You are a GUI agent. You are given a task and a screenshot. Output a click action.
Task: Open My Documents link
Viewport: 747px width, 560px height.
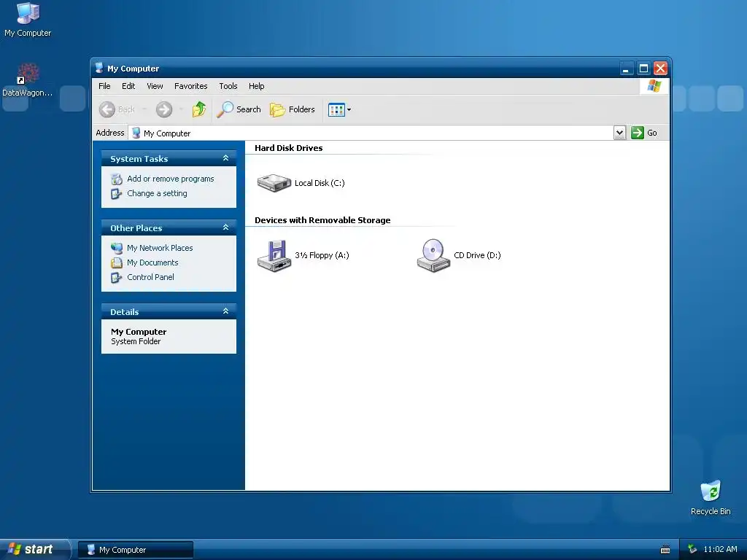152,262
